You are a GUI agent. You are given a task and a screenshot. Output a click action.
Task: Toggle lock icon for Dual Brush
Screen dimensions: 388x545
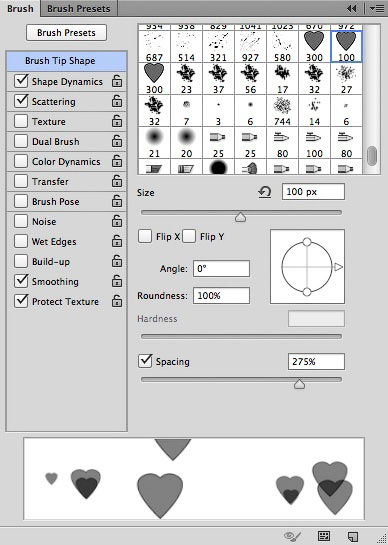pos(117,141)
